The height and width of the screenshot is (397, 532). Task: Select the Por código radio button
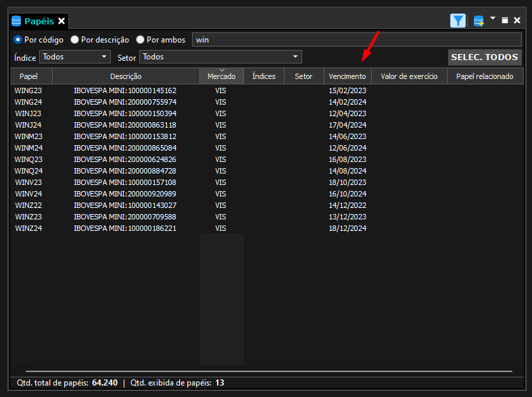coord(18,40)
